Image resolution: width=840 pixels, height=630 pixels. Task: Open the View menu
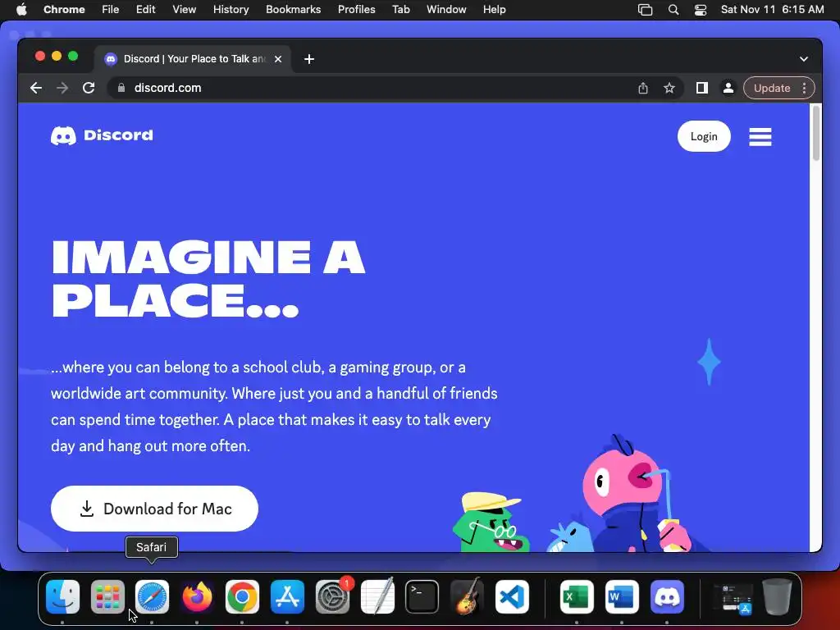click(x=185, y=9)
